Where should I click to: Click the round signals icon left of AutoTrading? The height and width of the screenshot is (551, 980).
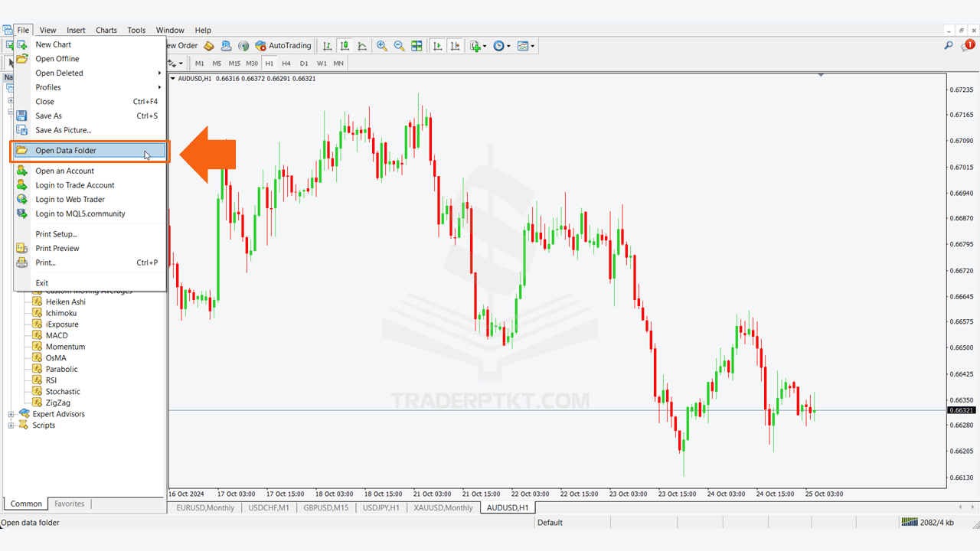click(243, 46)
